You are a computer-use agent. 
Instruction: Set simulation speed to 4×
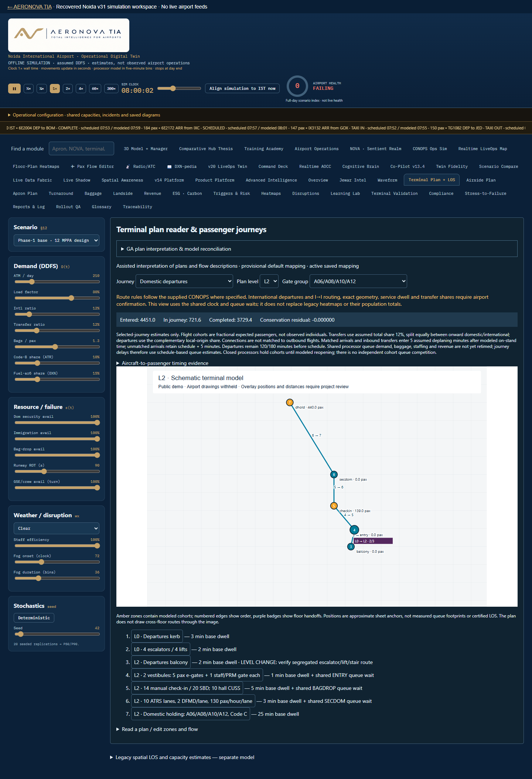[x=81, y=89]
